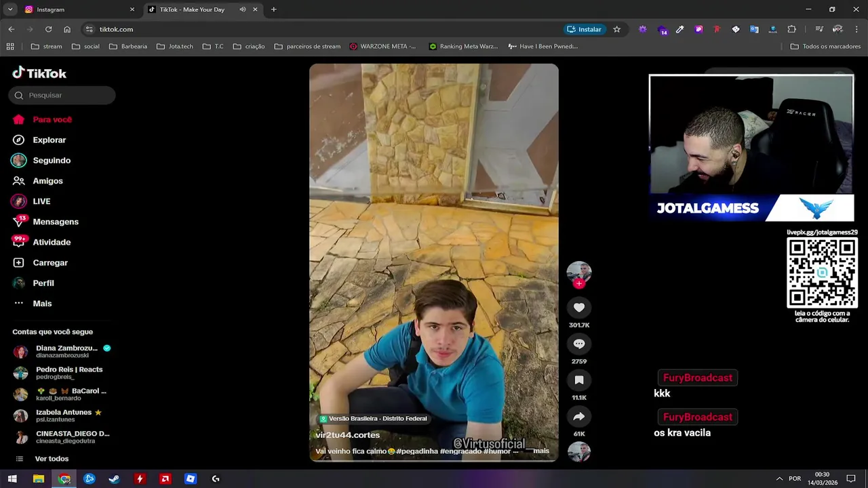
Task: Reload the TikTok page
Action: click(x=48, y=29)
